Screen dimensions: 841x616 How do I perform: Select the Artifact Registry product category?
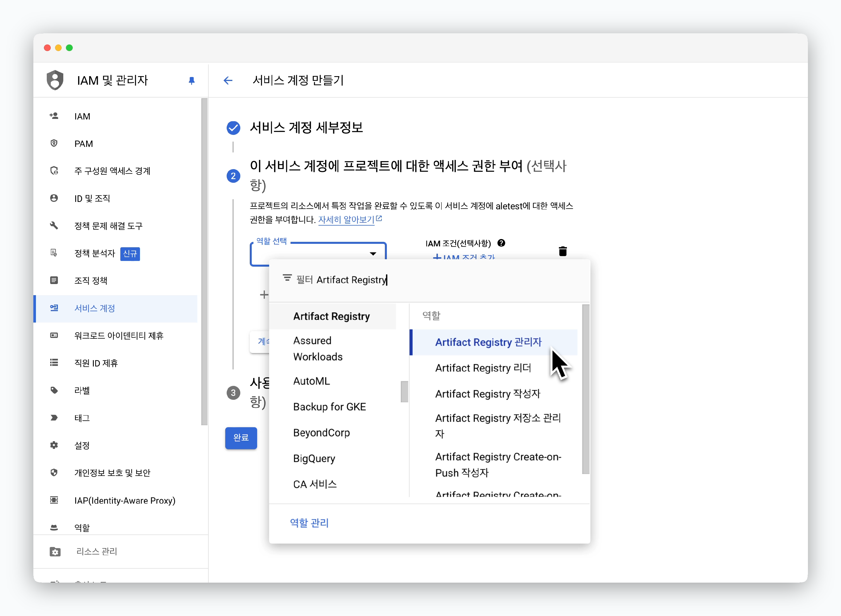pos(332,316)
